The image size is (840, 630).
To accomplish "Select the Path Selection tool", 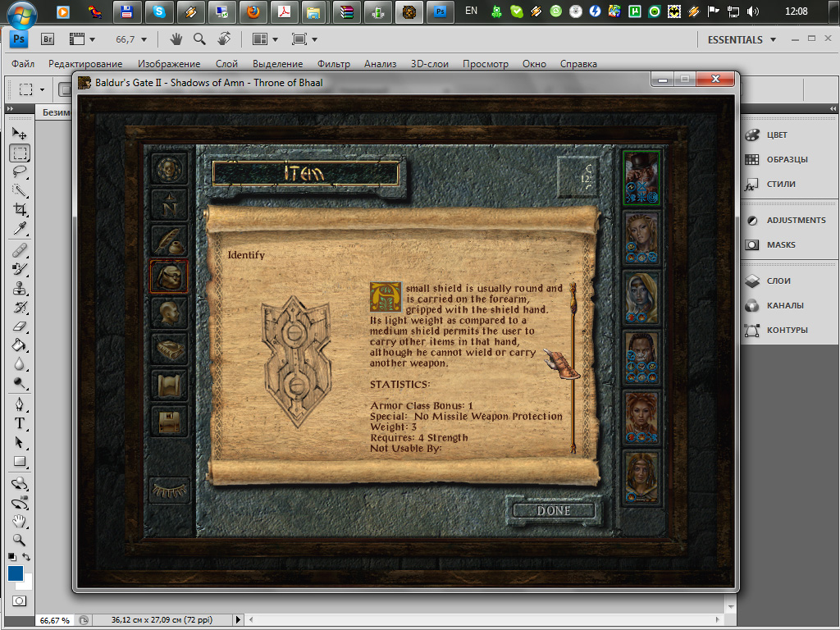I will click(x=20, y=442).
